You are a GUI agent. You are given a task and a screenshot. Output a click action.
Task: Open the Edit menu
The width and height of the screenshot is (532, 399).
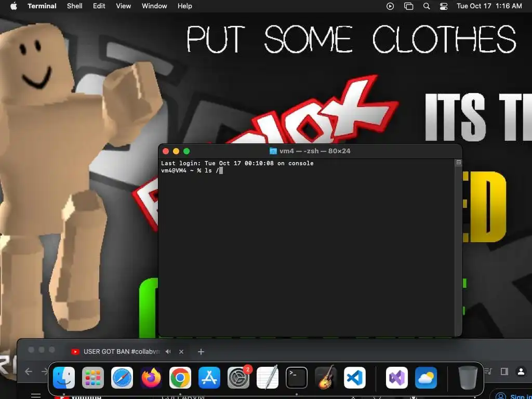(99, 6)
